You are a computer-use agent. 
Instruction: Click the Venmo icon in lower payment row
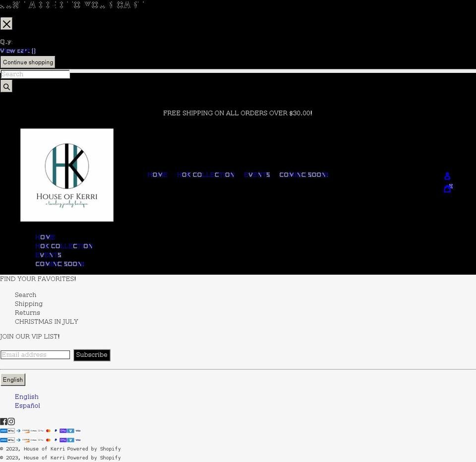coord(71,440)
